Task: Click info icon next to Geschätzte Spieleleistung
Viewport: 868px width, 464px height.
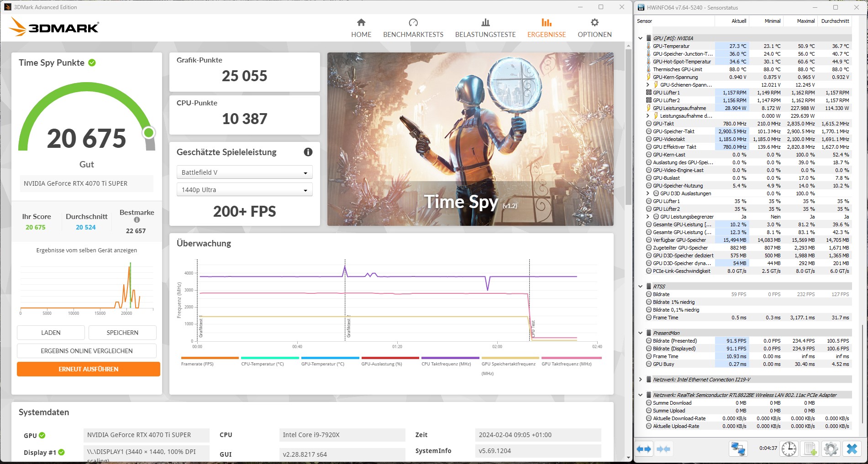Action: 308,152
